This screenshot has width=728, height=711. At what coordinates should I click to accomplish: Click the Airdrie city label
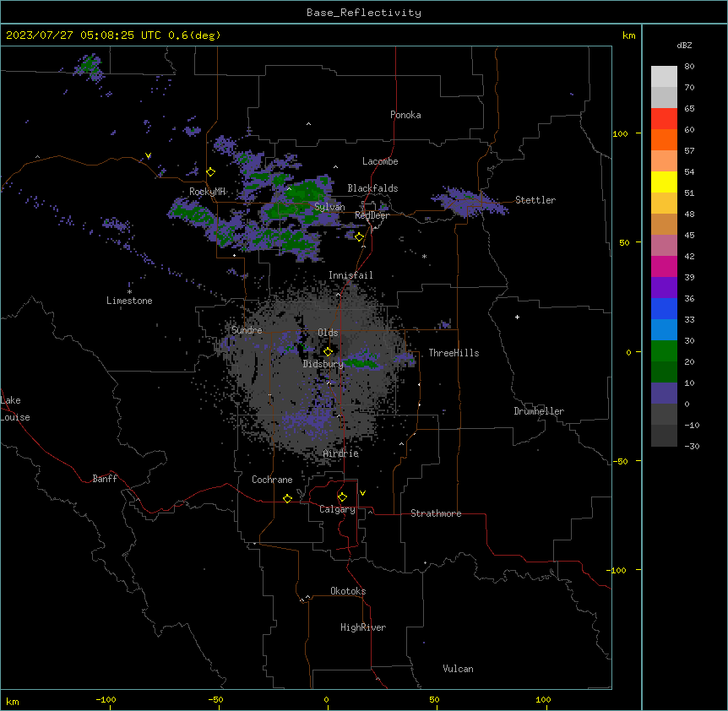pos(341,453)
